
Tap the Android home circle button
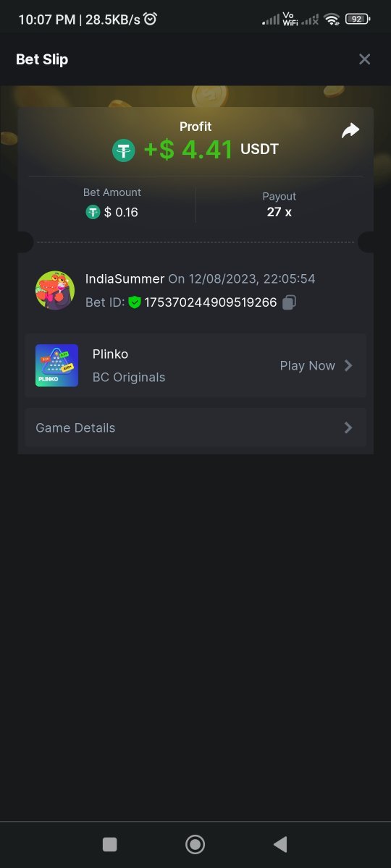coord(195,844)
